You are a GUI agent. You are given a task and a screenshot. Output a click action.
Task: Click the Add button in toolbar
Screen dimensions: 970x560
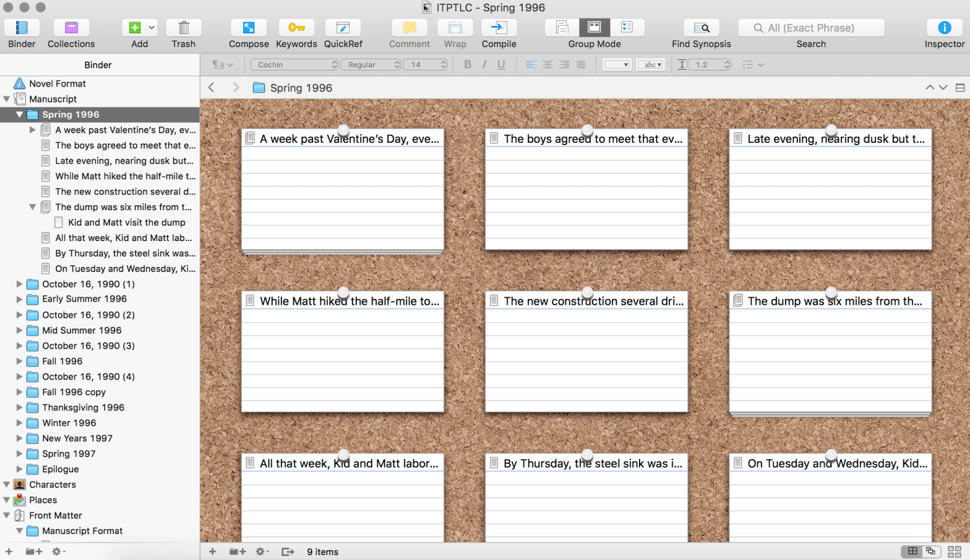(x=135, y=28)
